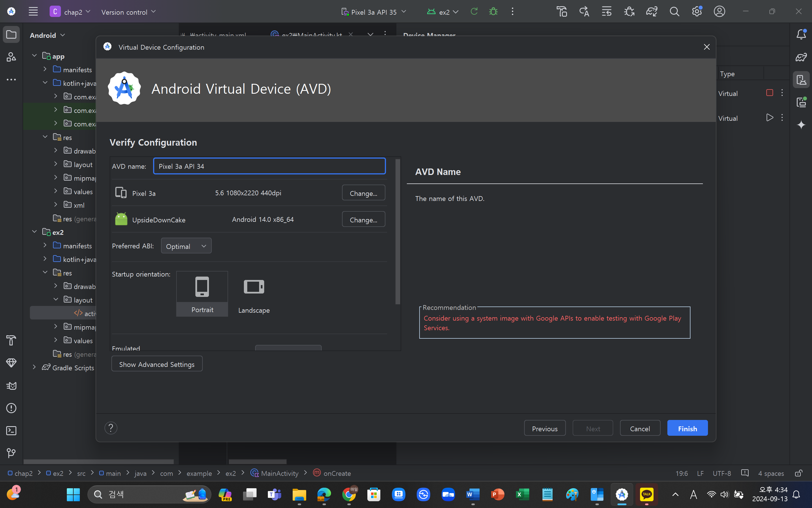Image resolution: width=812 pixels, height=508 pixels.
Task: Collapse the ex2 module tree node
Action: pyautogui.click(x=34, y=232)
